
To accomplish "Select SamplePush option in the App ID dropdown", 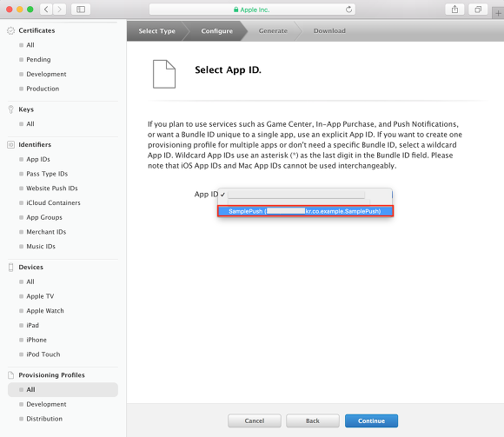I will (305, 211).
